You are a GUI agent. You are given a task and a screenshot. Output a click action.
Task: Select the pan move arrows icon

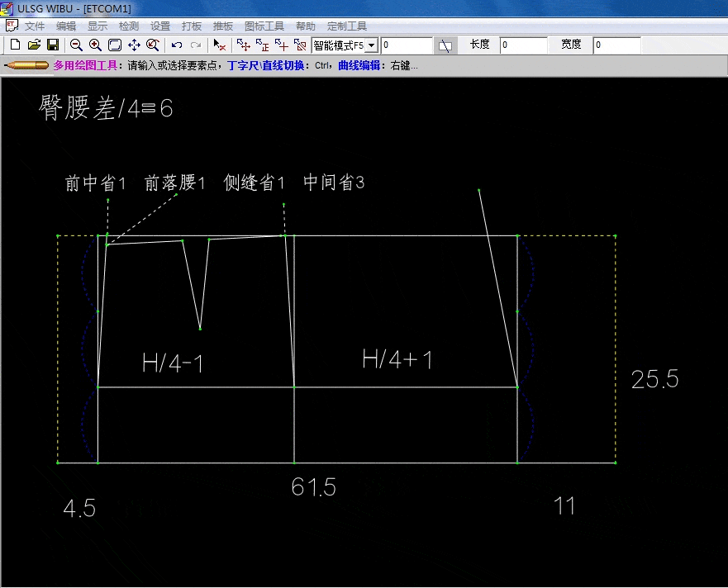(x=134, y=45)
